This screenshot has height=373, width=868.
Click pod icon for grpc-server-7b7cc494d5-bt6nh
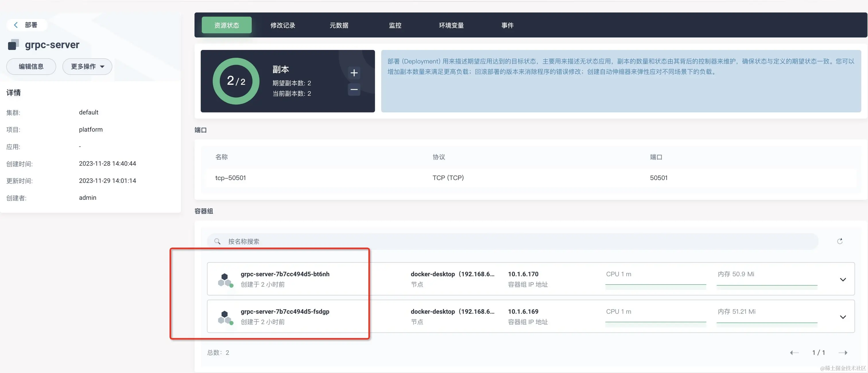(x=225, y=280)
